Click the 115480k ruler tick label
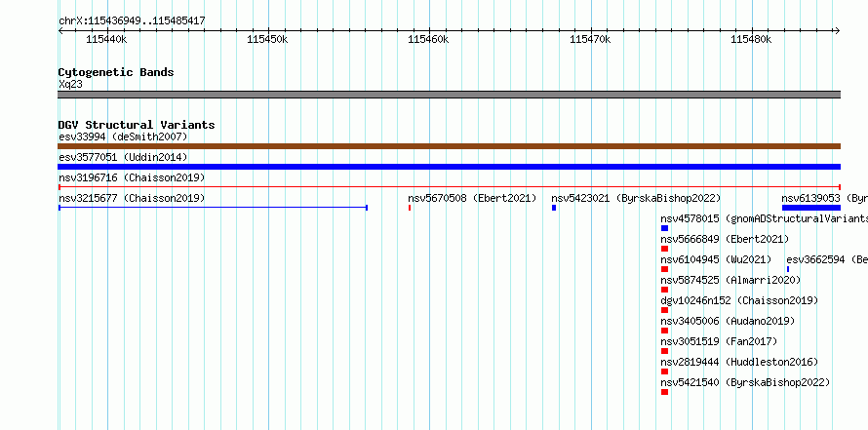This screenshot has width=868, height=430. tap(752, 39)
